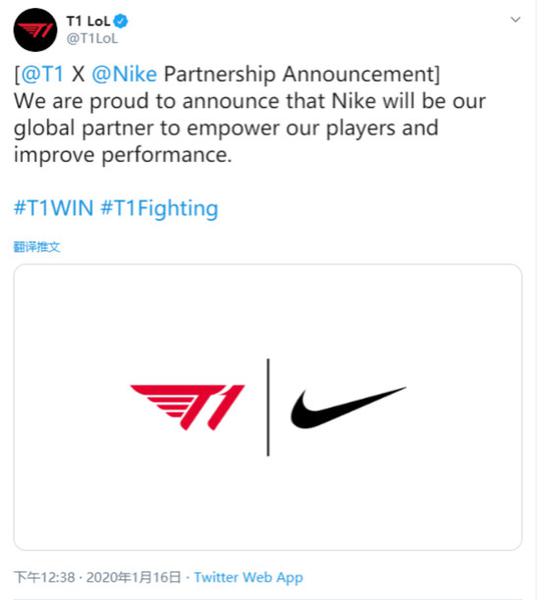Click the 翻译推文 translate link

(37, 247)
